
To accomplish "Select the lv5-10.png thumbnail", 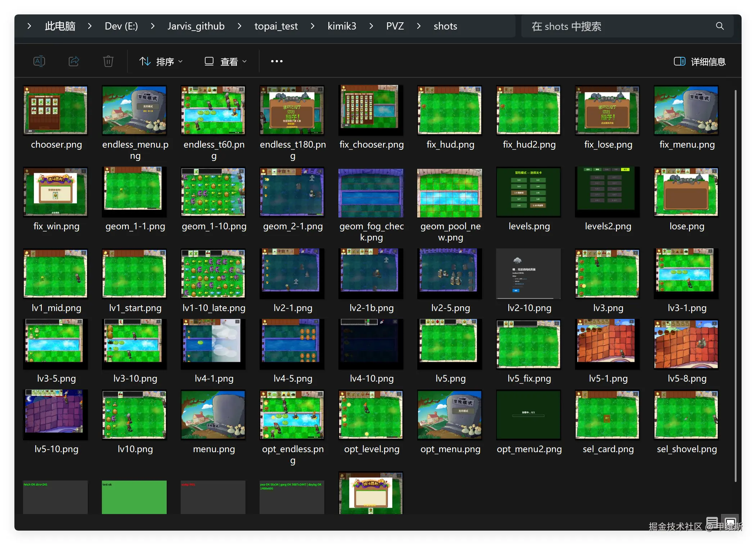I will (55, 415).
